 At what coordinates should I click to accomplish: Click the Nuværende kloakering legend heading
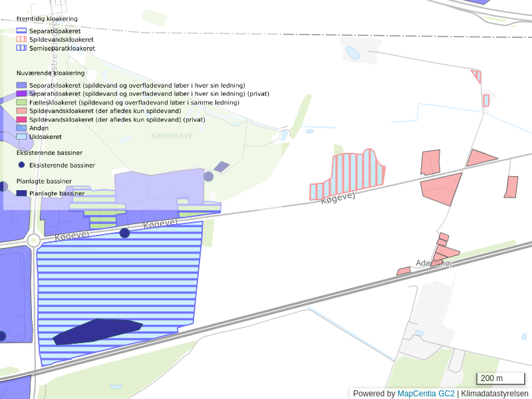click(x=51, y=72)
